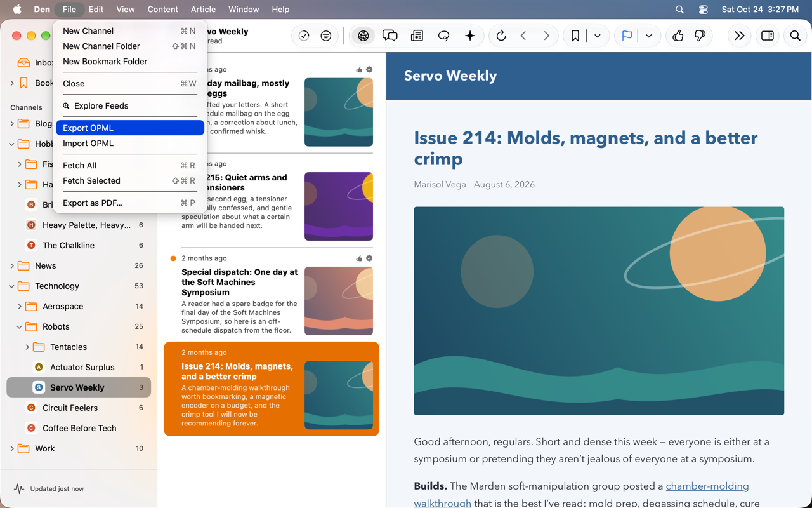Open the dropdown arrow next to flag icon
This screenshot has height=508, width=812.
(649, 36)
